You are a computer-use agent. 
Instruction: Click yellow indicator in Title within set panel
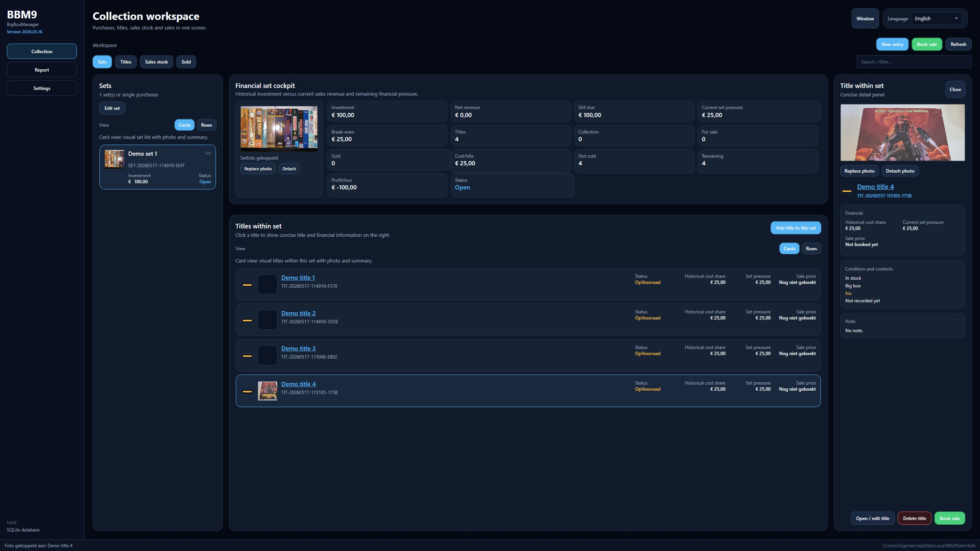(846, 191)
